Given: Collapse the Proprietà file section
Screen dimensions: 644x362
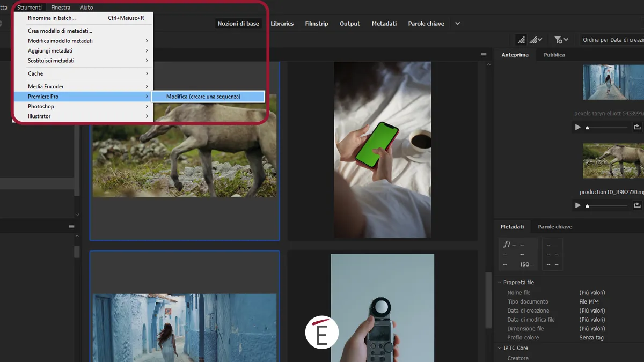Looking at the screenshot, I should (500, 282).
